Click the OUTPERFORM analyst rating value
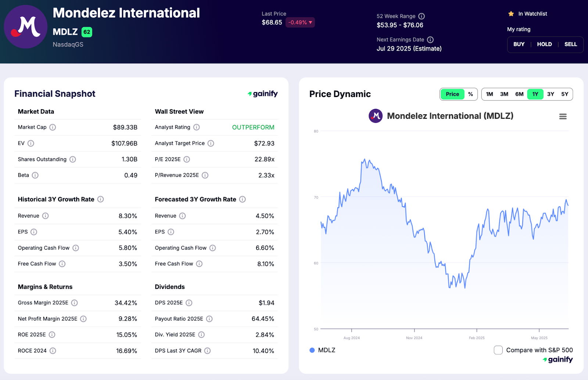Viewport: 588px width, 380px height. [x=253, y=127]
